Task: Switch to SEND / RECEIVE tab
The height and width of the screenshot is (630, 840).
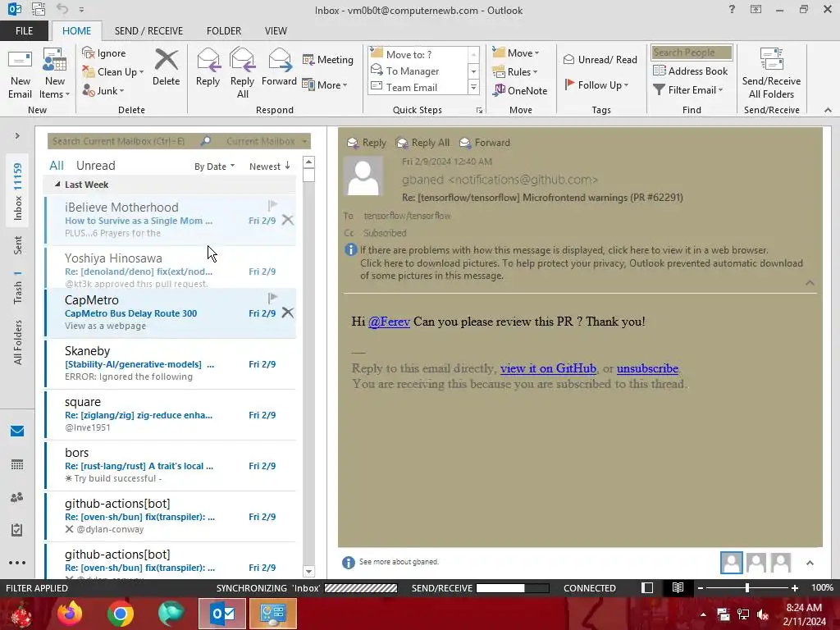Action: [148, 31]
